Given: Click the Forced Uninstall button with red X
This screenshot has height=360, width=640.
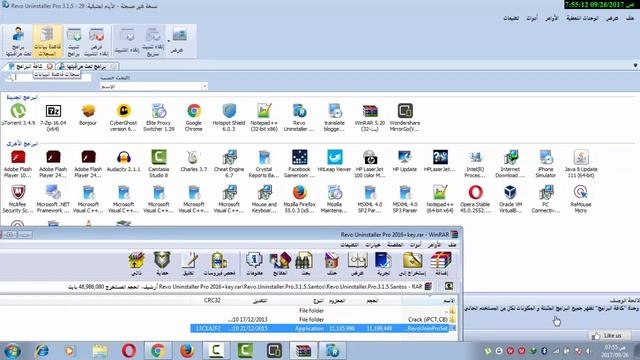Looking at the screenshot, I should point(96,41).
